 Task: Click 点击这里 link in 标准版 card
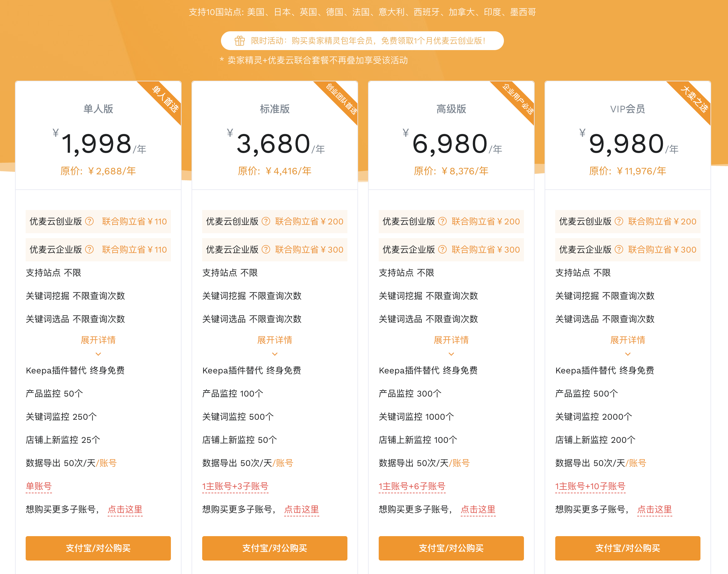click(x=301, y=510)
